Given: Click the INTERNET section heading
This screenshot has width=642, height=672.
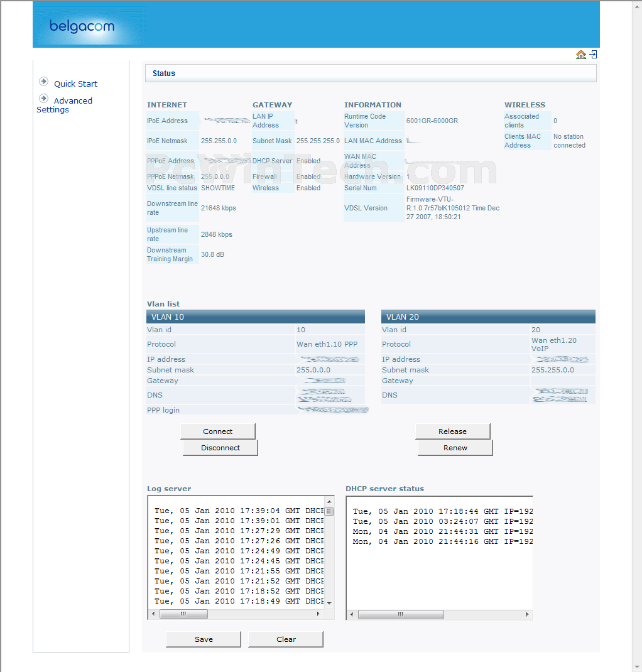Looking at the screenshot, I should point(166,105).
